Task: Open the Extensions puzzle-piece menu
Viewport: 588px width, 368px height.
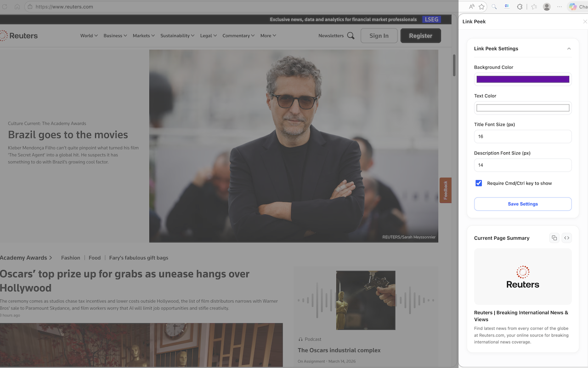Action: tap(520, 7)
